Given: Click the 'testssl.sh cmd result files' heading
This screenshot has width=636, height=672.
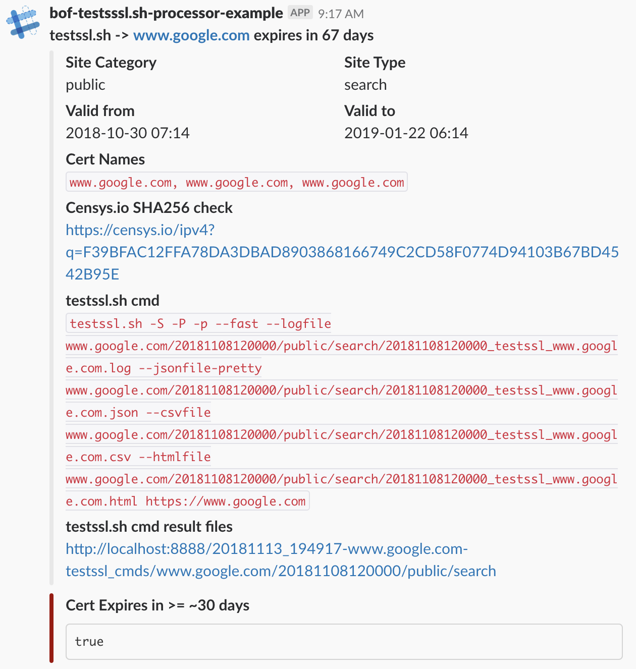Looking at the screenshot, I should coord(149,527).
